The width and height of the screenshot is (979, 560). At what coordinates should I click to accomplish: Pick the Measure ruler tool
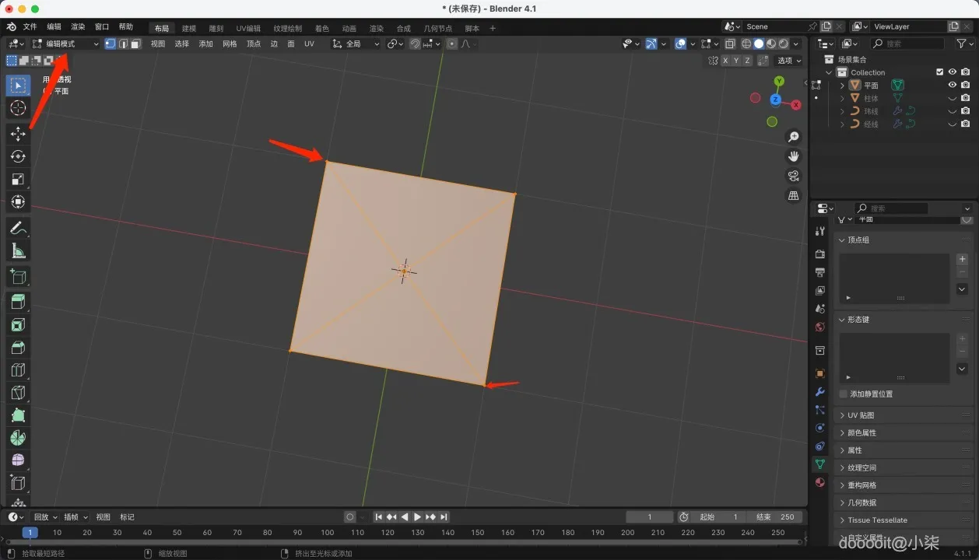[18, 250]
